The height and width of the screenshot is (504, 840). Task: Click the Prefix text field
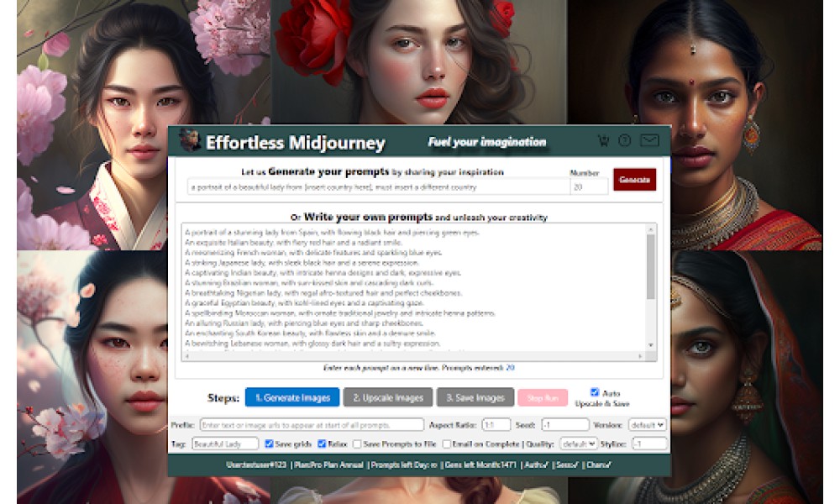[312, 425]
